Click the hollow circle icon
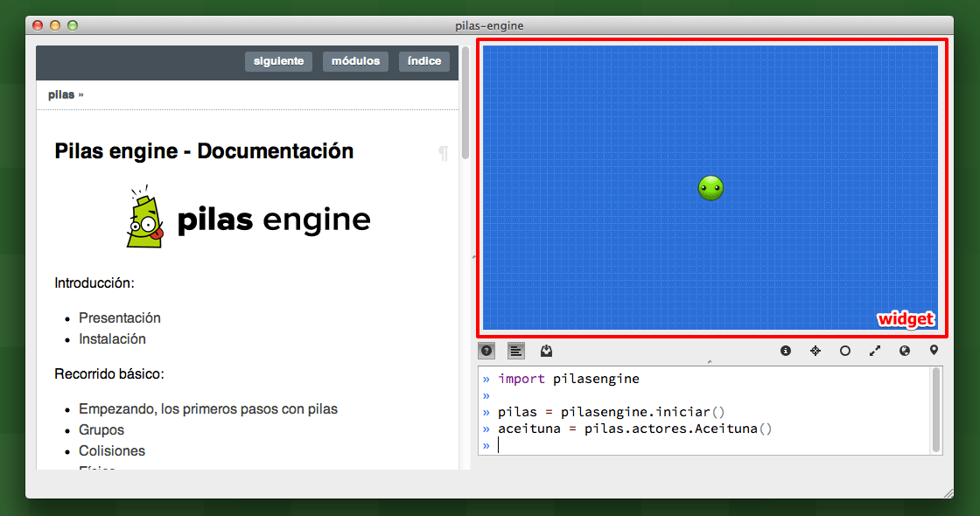This screenshot has width=980, height=516. [845, 351]
